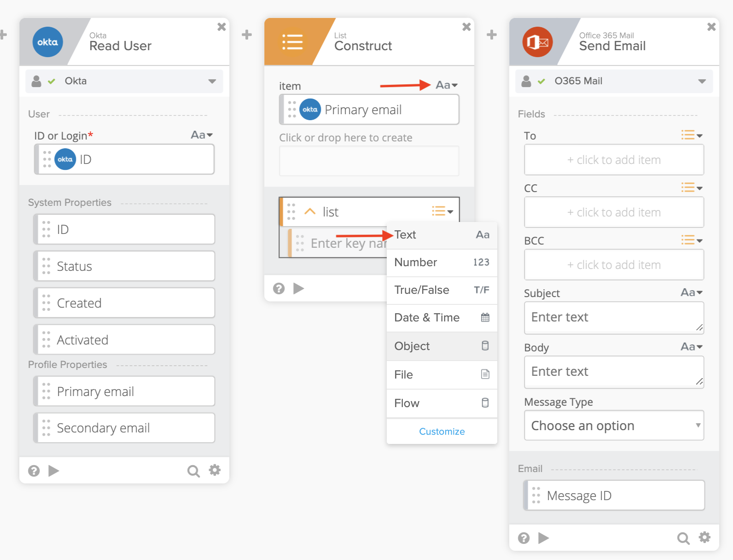Click the Body text input

pyautogui.click(x=614, y=372)
